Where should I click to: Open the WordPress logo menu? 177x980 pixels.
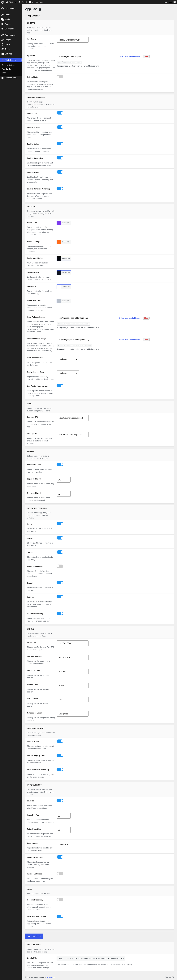[x=2, y=2]
